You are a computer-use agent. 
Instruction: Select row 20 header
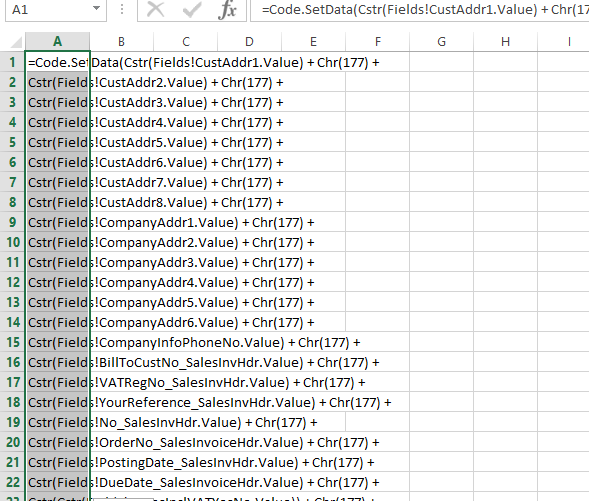[12, 442]
